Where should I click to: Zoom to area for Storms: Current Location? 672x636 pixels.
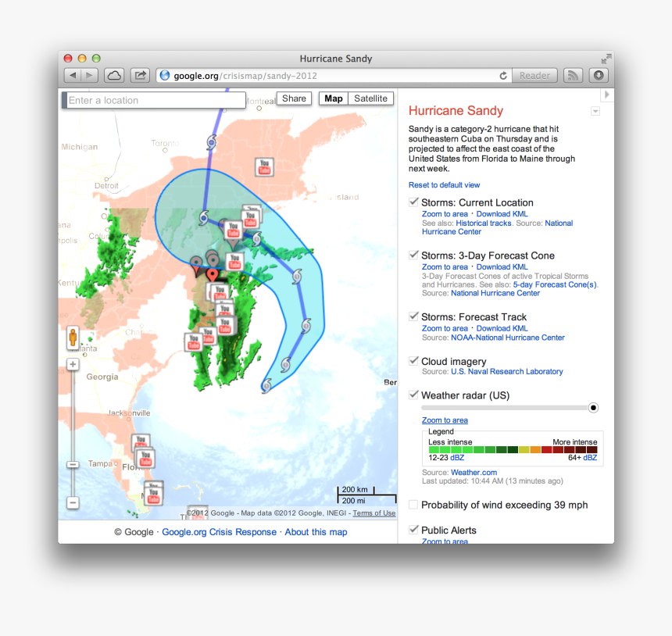(x=445, y=214)
